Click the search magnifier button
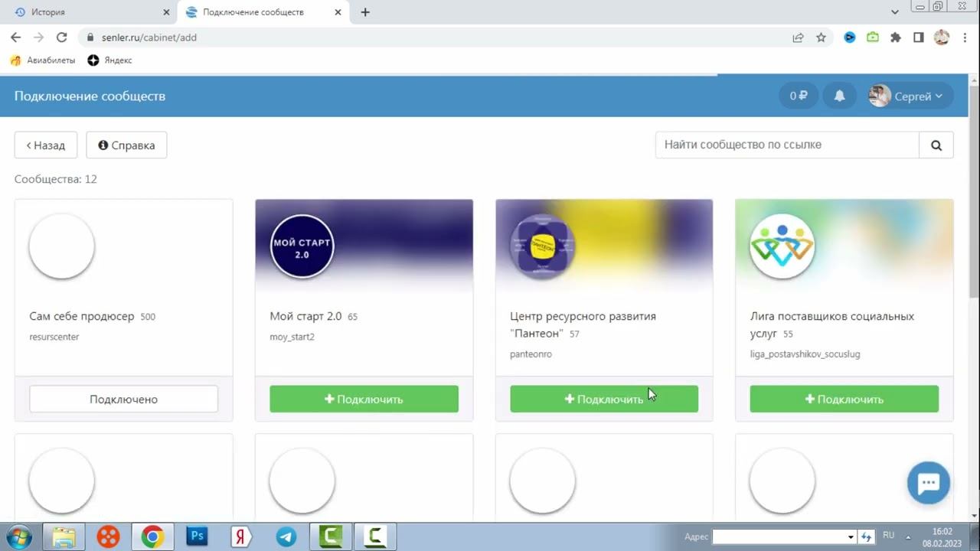This screenshot has height=551, width=980. tap(936, 145)
